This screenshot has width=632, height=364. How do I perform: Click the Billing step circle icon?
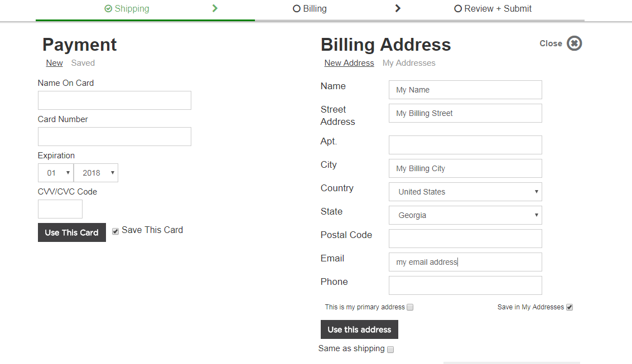297,9
